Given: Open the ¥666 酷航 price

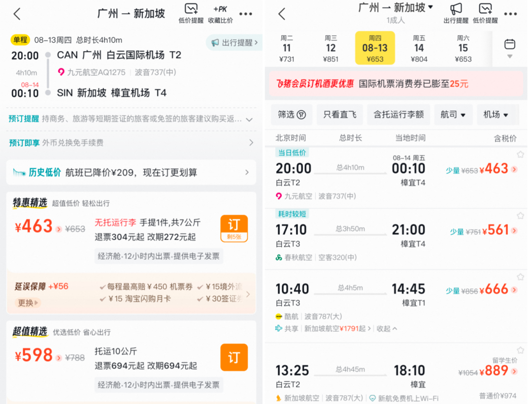Looking at the screenshot, I should [x=498, y=289].
